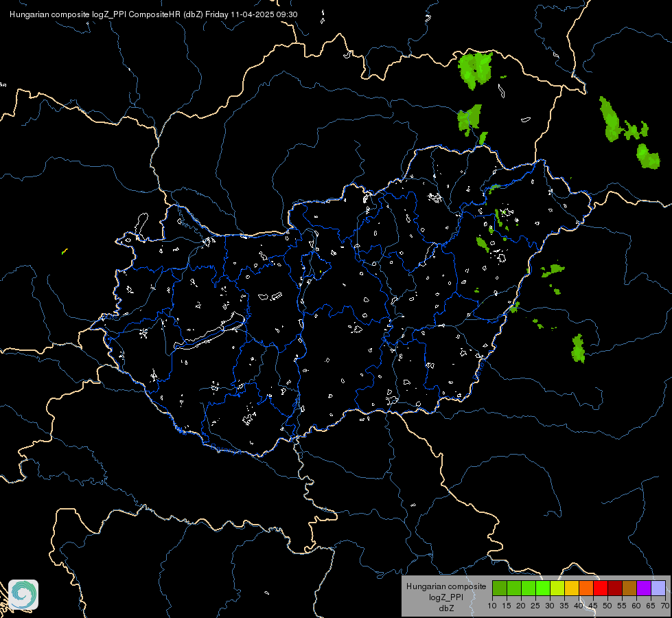Viewport: 672px width, 618px height.
Task: Click the legend scale value '65'
Action: click(x=651, y=606)
